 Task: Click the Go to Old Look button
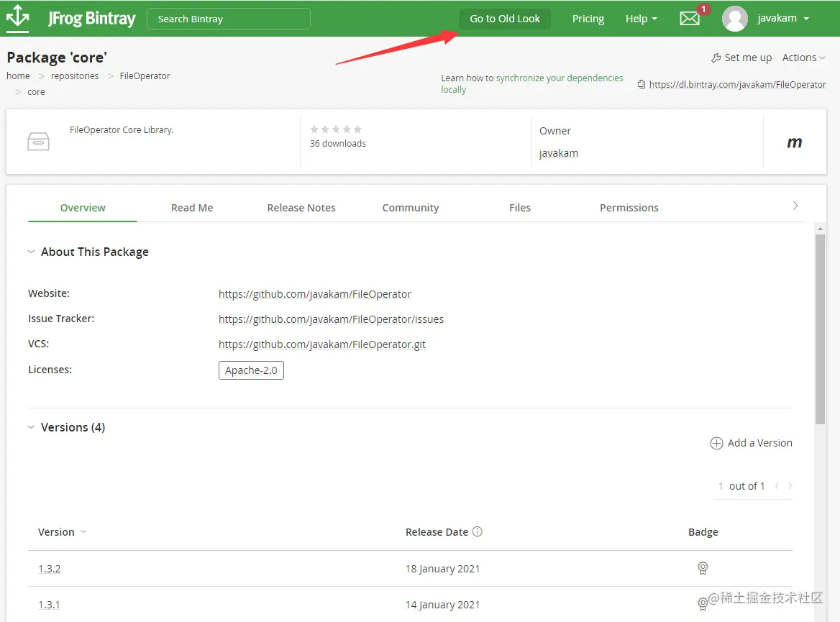tap(505, 19)
